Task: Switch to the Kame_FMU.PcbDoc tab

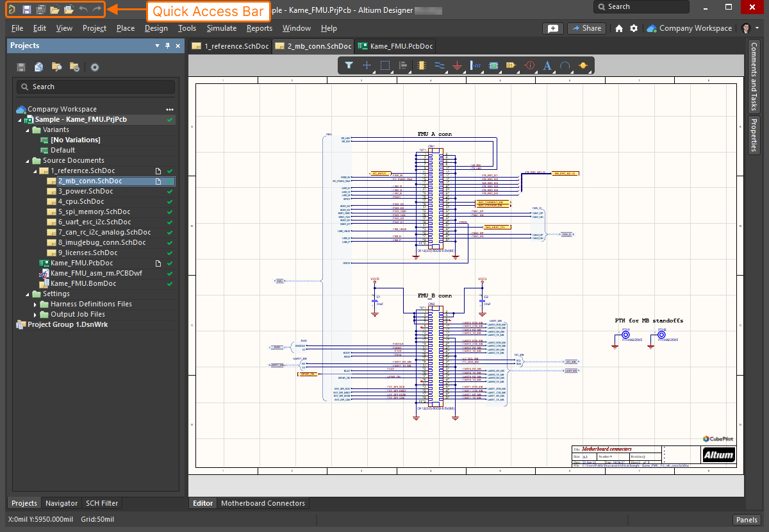Action: click(x=395, y=46)
